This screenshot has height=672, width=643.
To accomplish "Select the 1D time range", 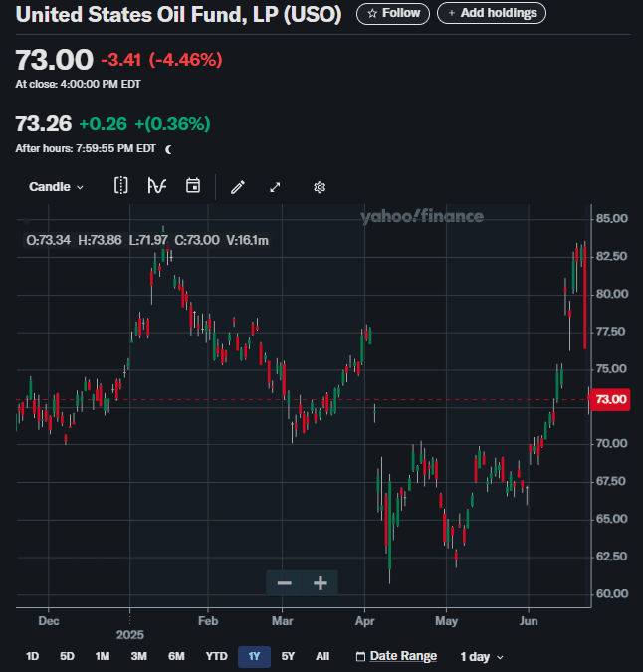I will pos(32,657).
